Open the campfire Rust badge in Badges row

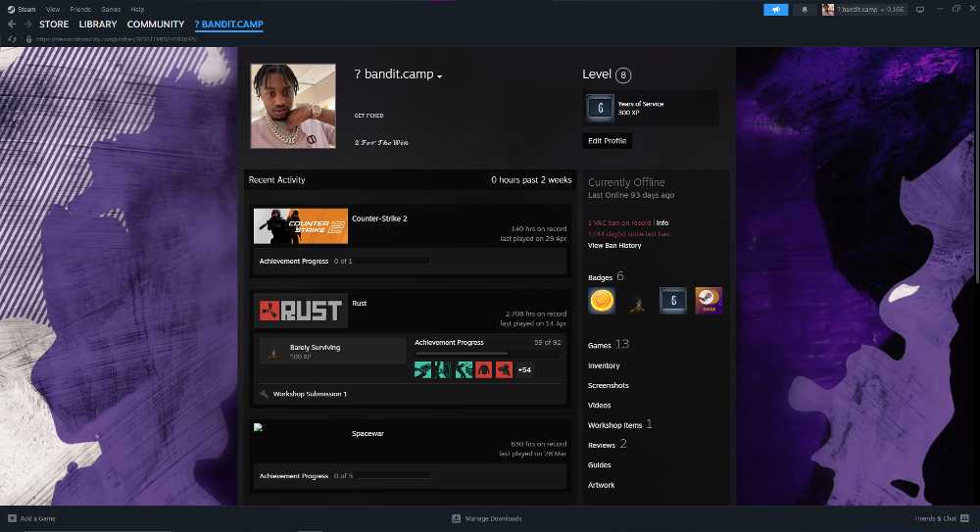(638, 305)
